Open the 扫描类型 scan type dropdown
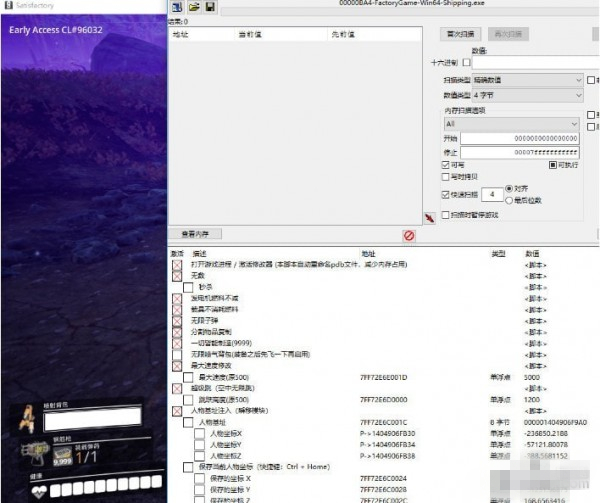The height and width of the screenshot is (503, 600). [x=532, y=80]
